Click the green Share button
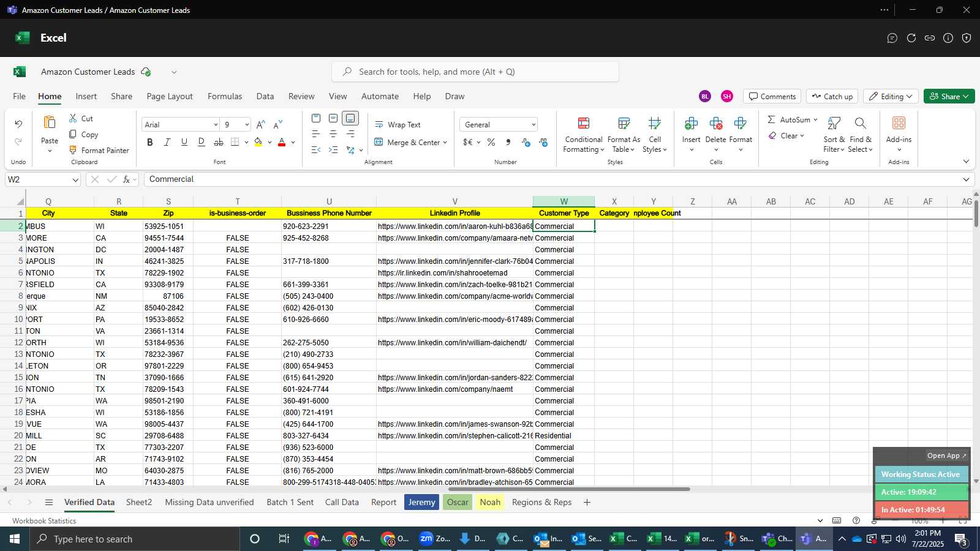The width and height of the screenshot is (980, 551). coord(949,96)
